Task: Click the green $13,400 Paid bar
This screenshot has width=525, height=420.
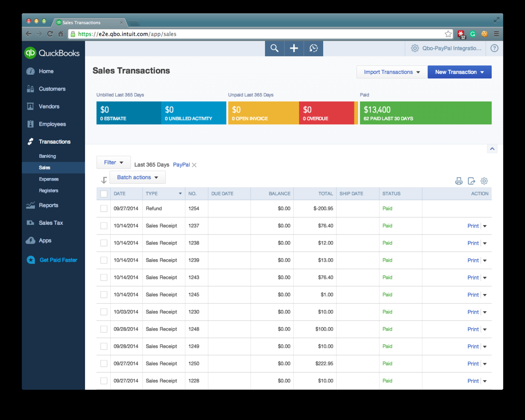Action: 426,113
